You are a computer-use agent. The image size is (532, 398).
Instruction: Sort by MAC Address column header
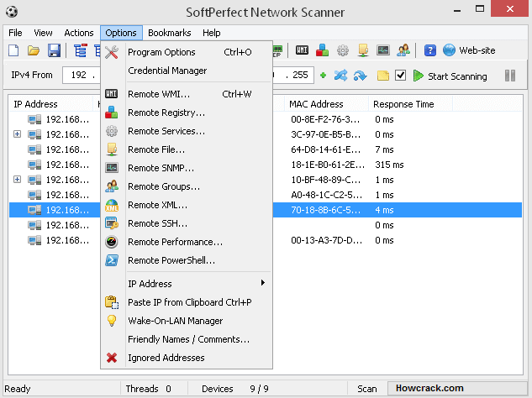pos(326,104)
